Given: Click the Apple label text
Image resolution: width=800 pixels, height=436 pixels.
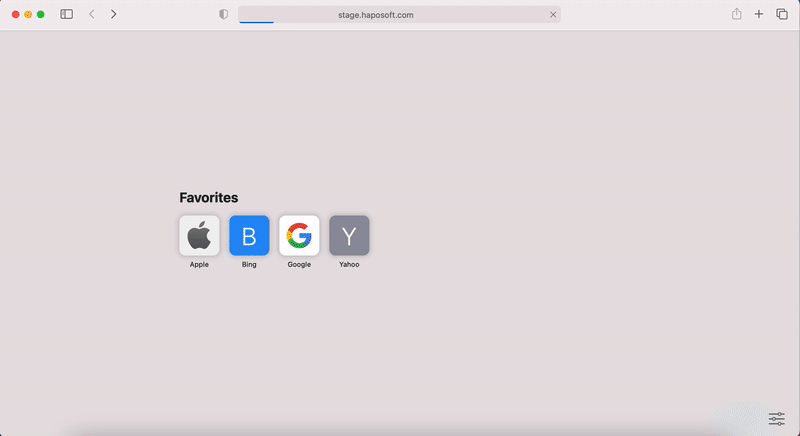Looking at the screenshot, I should click(x=199, y=264).
